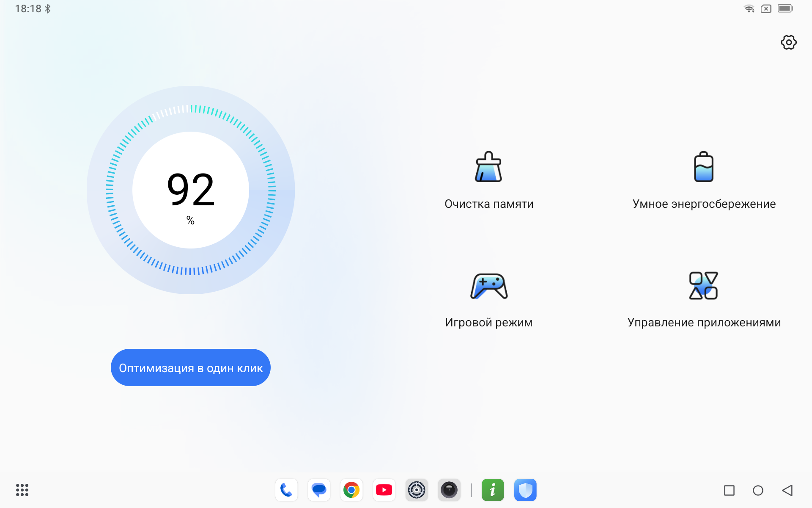The width and height of the screenshot is (812, 508).
Task: Tap the gamepad game mode icon
Action: [488, 286]
